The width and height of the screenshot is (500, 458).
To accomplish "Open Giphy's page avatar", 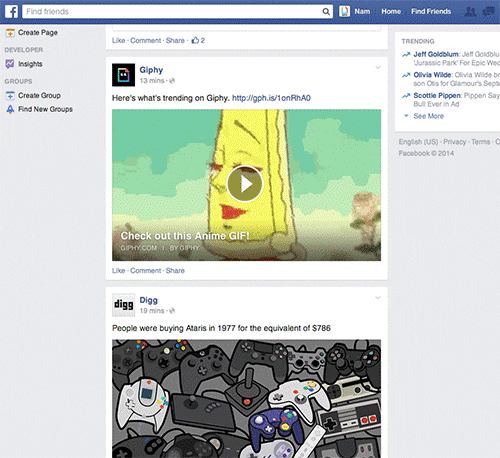I will click(123, 75).
